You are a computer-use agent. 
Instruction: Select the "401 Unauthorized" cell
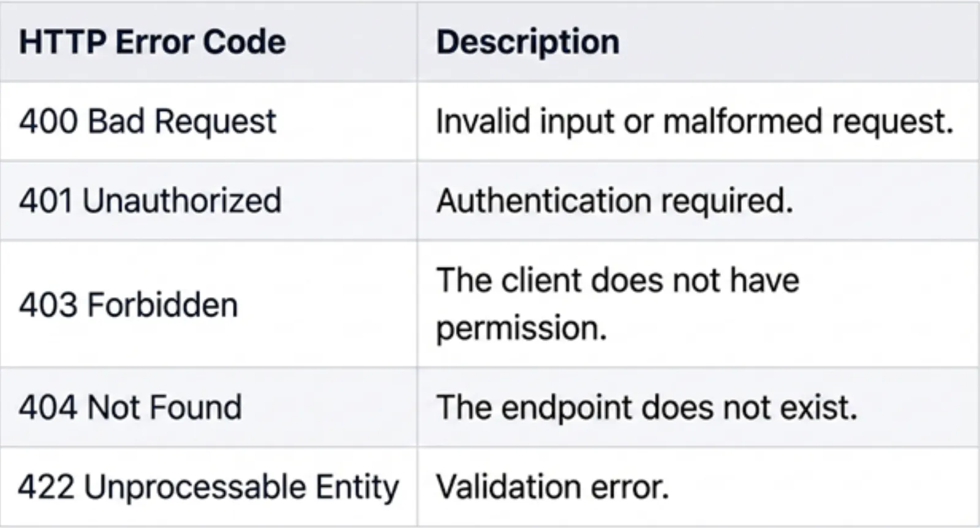point(150,200)
